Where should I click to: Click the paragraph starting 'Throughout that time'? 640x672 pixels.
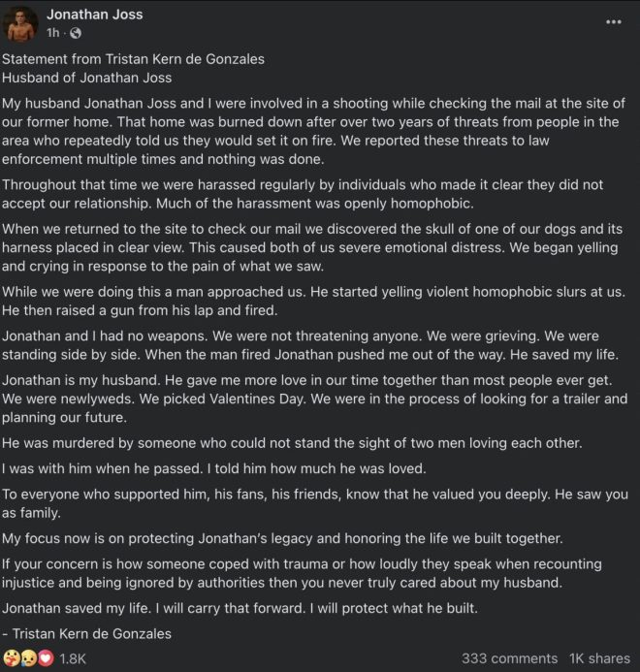coord(303,194)
